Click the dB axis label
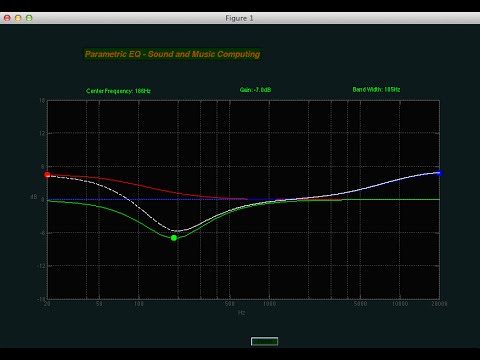 pyautogui.click(x=34, y=197)
